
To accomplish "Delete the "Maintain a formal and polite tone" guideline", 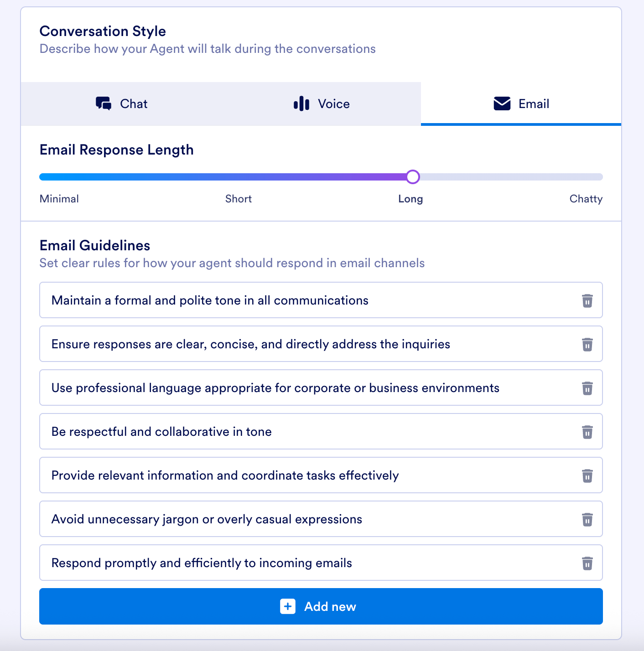I will 587,300.
